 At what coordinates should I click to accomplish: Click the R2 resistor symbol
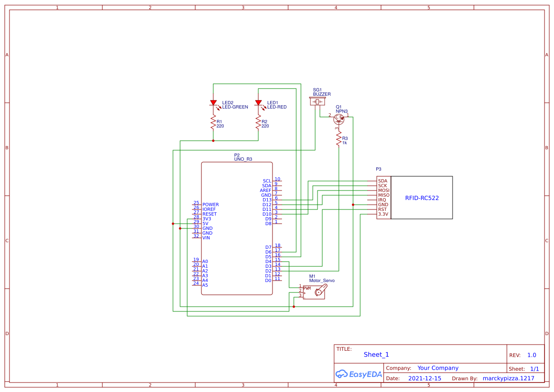258,122
